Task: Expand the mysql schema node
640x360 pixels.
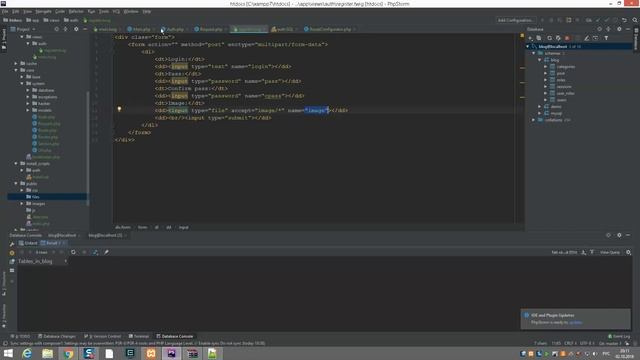Action: pos(539,113)
